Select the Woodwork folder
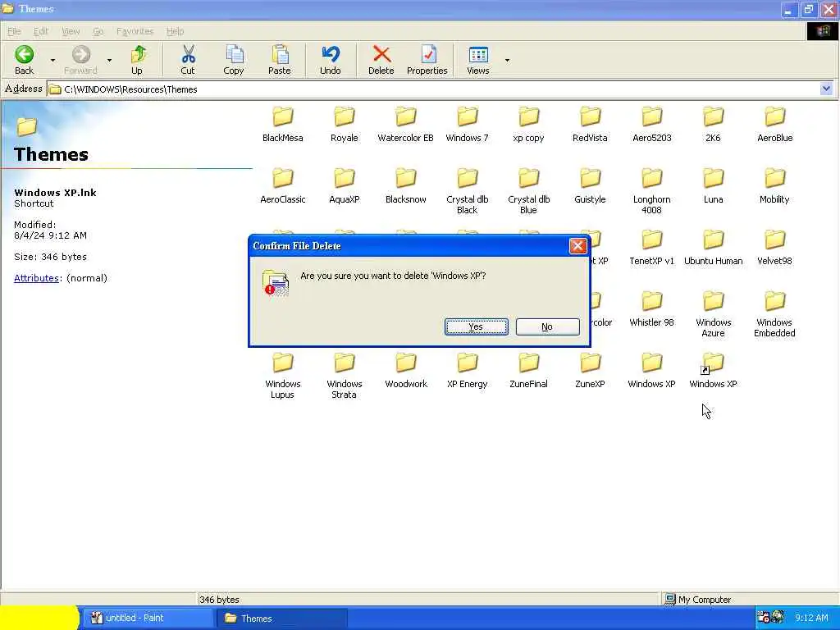The height and width of the screenshot is (630, 840). pyautogui.click(x=405, y=371)
